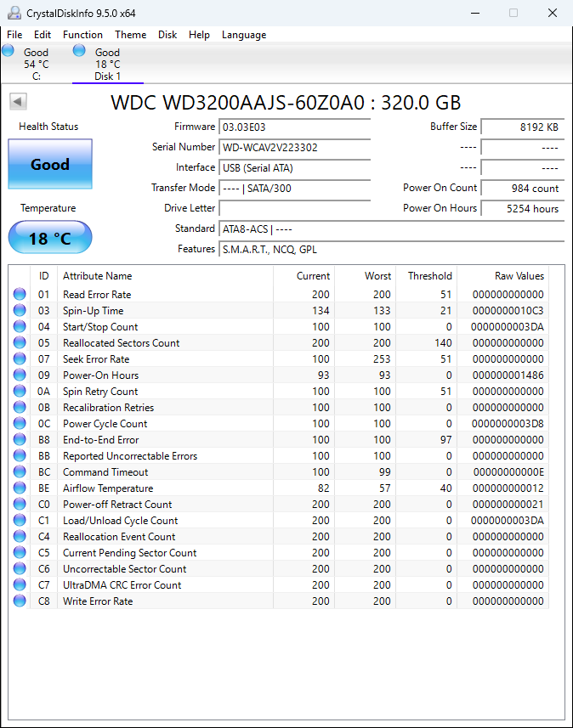
Task: Select the Disk 1 tab
Action: pos(108,64)
